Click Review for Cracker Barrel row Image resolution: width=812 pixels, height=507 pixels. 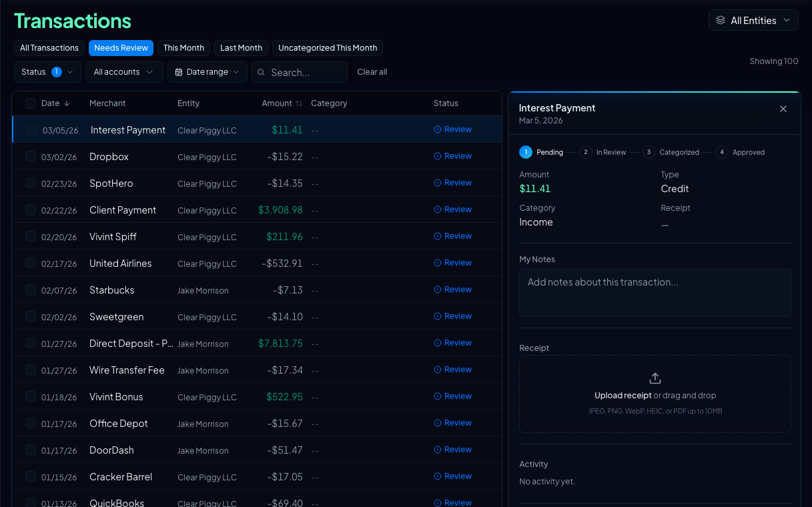(453, 476)
